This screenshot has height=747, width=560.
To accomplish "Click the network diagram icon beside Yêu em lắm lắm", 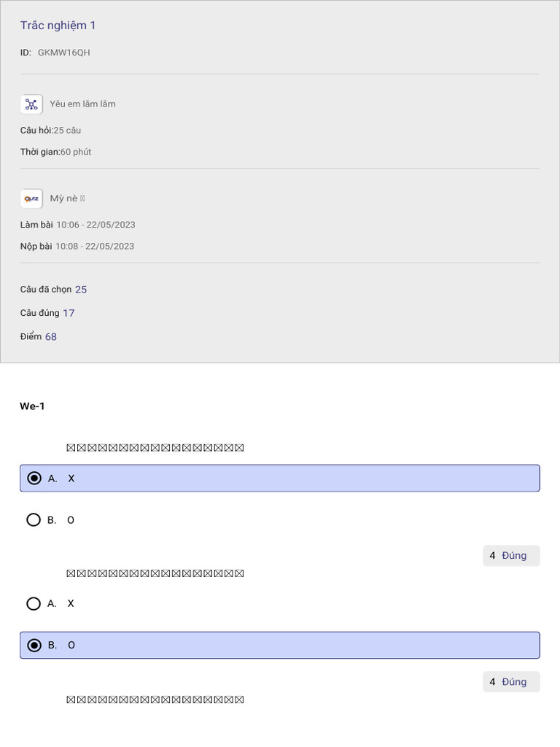I will point(31,104).
